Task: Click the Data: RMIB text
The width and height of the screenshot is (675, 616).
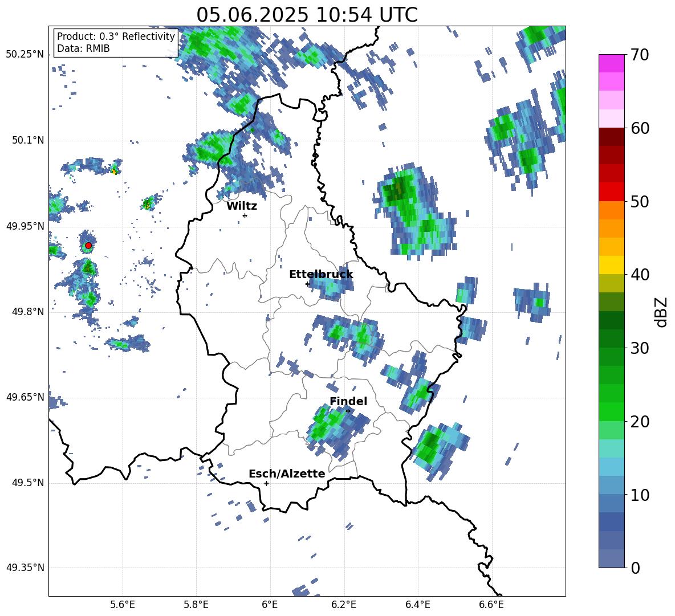Action: 83,48
